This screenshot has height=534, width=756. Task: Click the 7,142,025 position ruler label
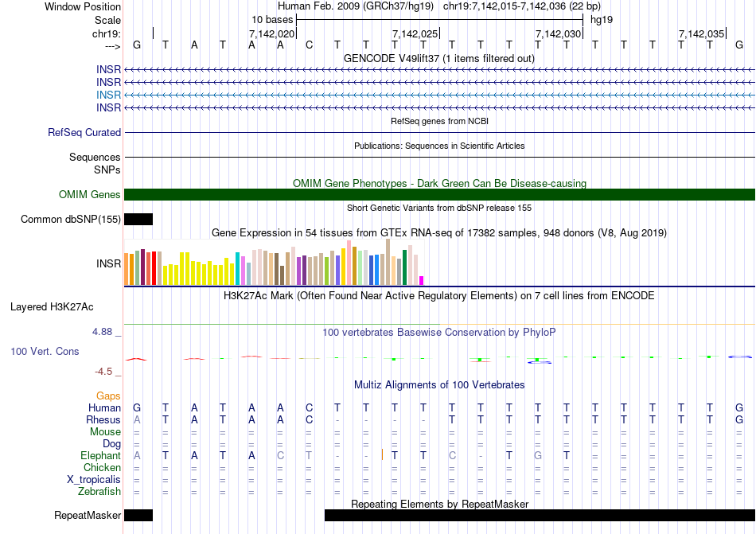tap(415, 34)
